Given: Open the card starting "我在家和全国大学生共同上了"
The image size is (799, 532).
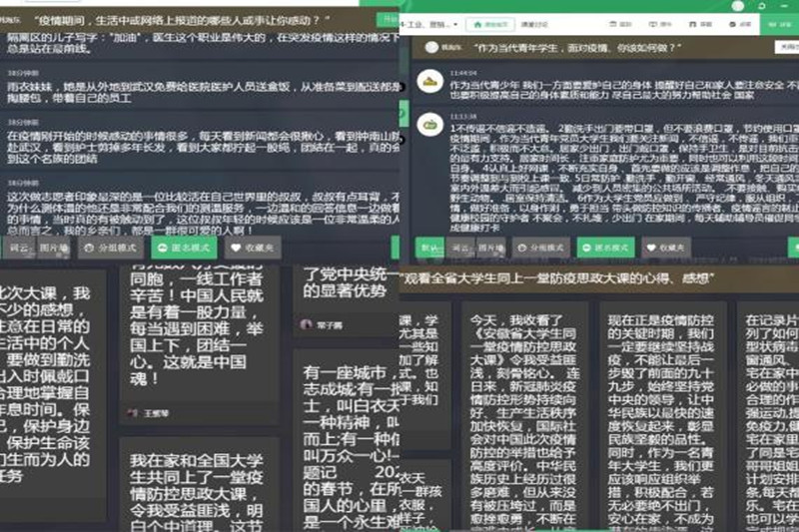Looking at the screenshot, I should click(x=199, y=484).
